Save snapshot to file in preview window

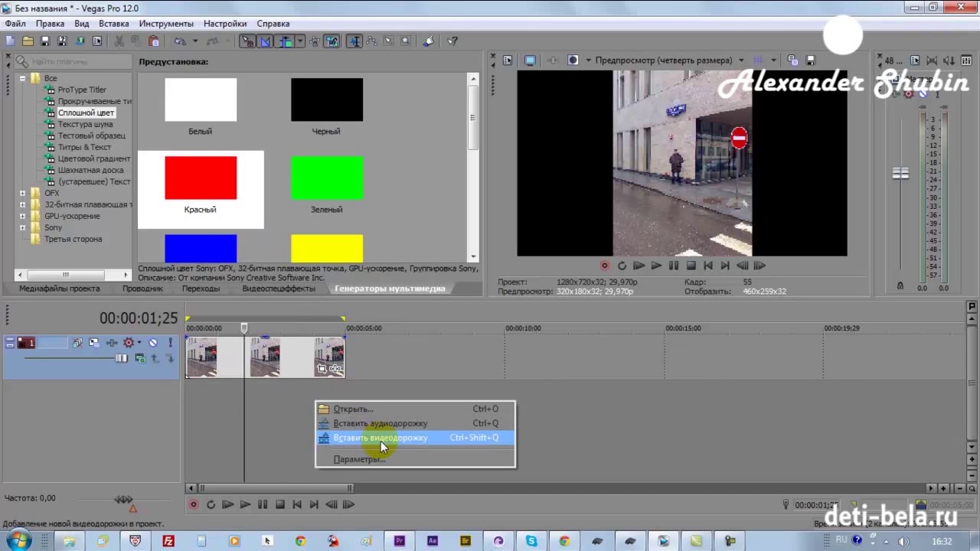click(810, 60)
